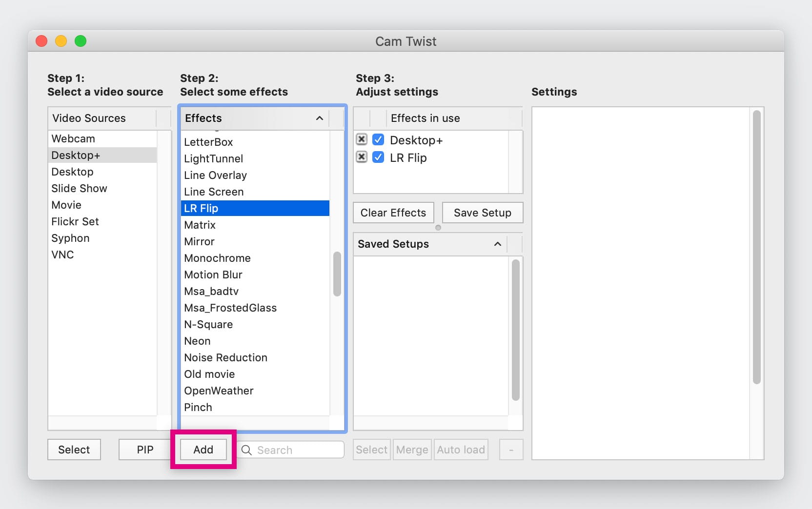Zoom the Cam Twist window

[x=81, y=41]
